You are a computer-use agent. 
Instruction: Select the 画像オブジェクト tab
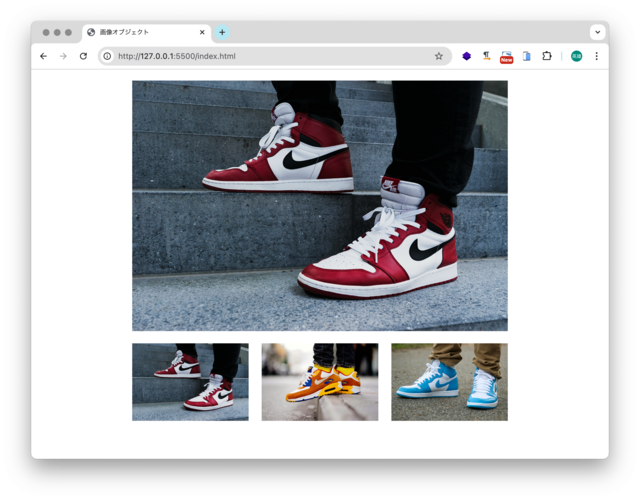(146, 33)
